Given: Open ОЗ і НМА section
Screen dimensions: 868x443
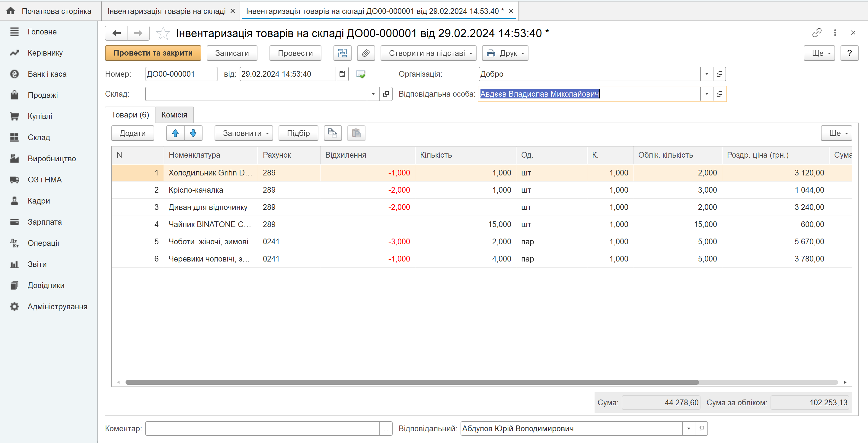Looking at the screenshot, I should point(45,180).
